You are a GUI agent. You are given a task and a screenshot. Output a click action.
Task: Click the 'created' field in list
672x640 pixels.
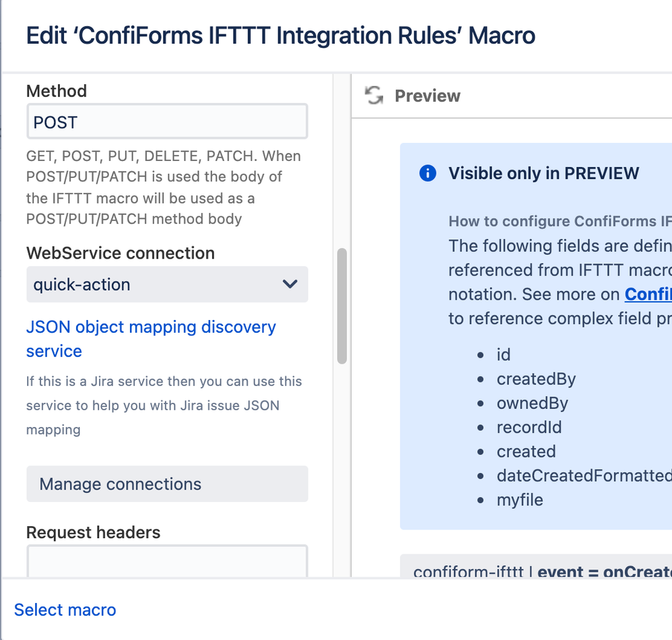pos(526,451)
